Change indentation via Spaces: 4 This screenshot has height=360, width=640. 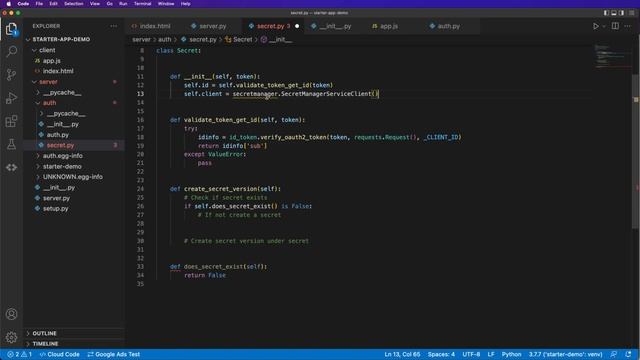point(441,354)
